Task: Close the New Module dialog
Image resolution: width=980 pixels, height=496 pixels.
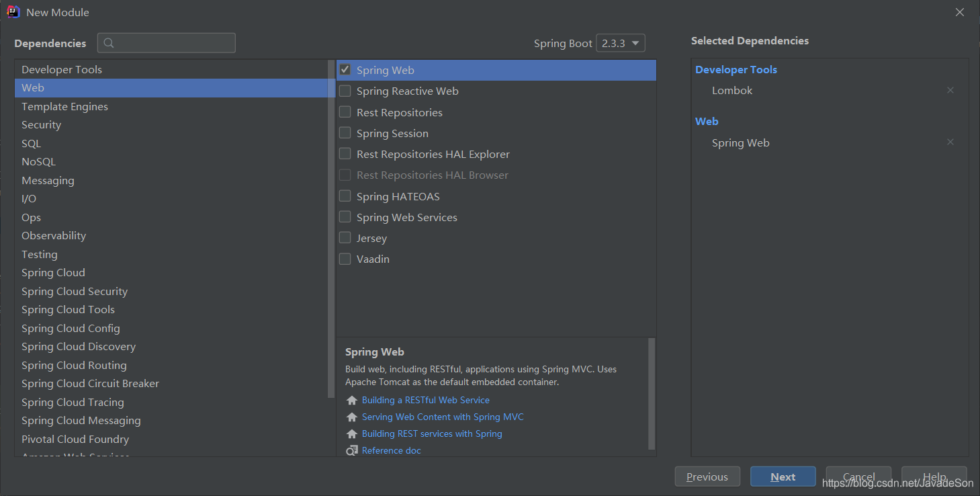Action: click(x=961, y=12)
